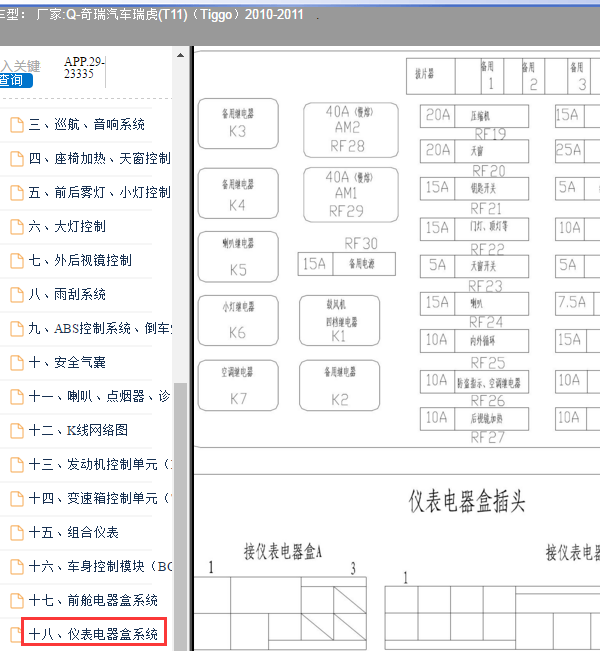Click the document icon beside 十三、发动机控制单元

click(x=17, y=465)
